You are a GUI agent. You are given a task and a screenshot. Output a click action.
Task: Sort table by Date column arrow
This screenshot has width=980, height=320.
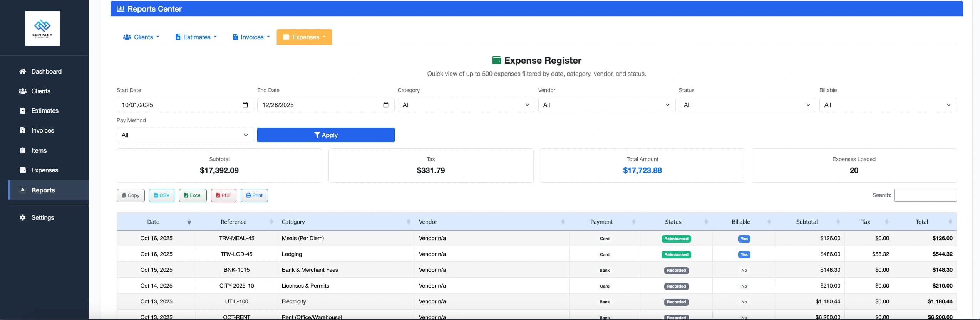pos(189,222)
